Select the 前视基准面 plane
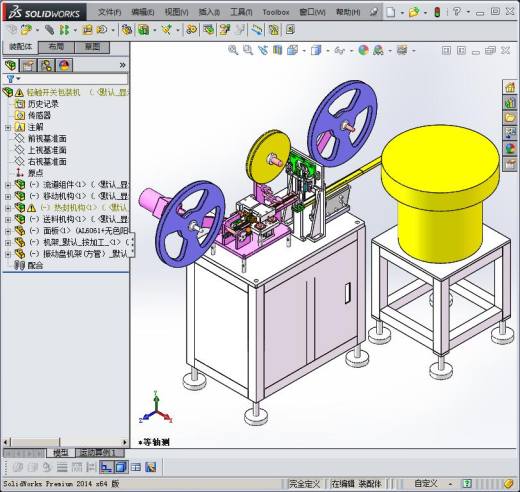 point(47,138)
